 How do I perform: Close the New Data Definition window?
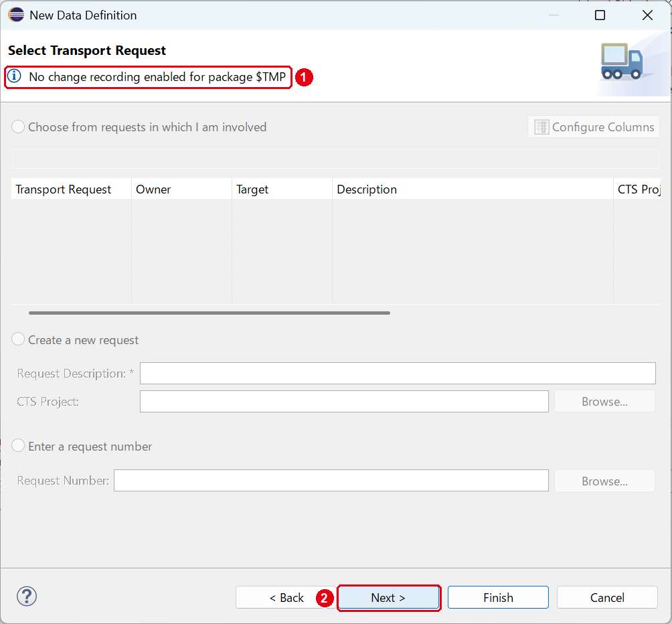647,15
